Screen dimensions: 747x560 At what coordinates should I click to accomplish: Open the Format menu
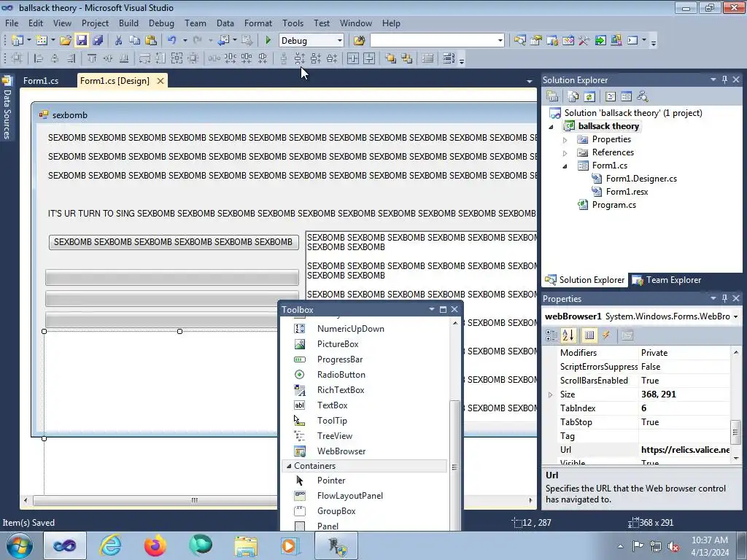(258, 23)
